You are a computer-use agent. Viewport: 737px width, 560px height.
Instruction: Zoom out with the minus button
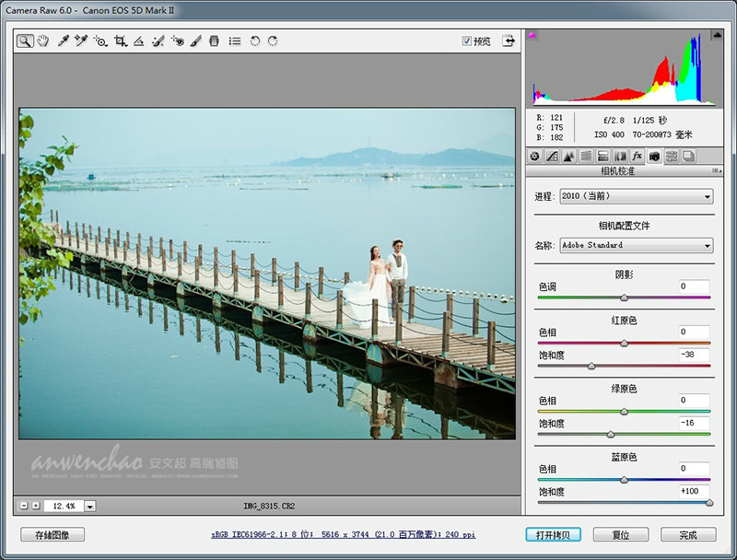(24, 506)
